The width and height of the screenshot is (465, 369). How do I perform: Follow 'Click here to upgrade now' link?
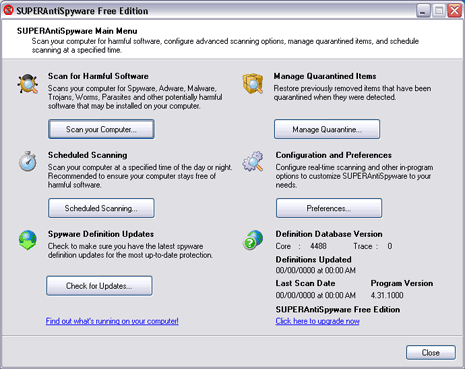click(317, 321)
